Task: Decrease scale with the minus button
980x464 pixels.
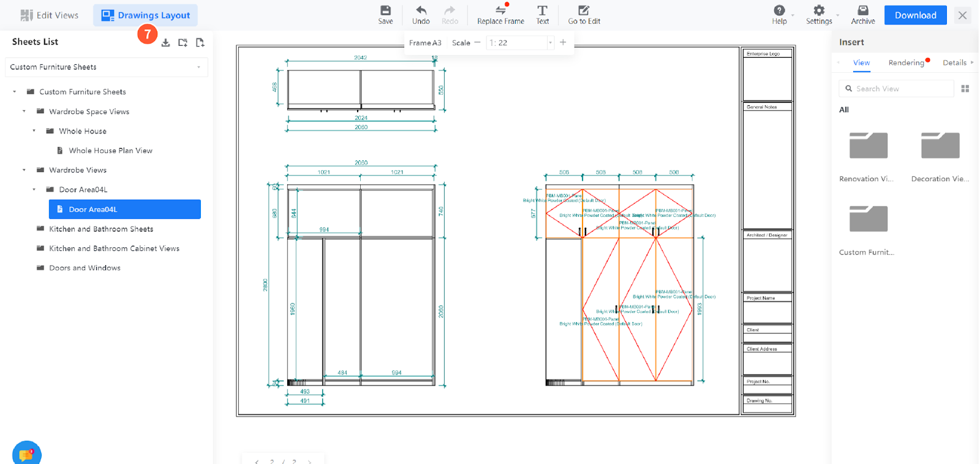Action: point(477,43)
